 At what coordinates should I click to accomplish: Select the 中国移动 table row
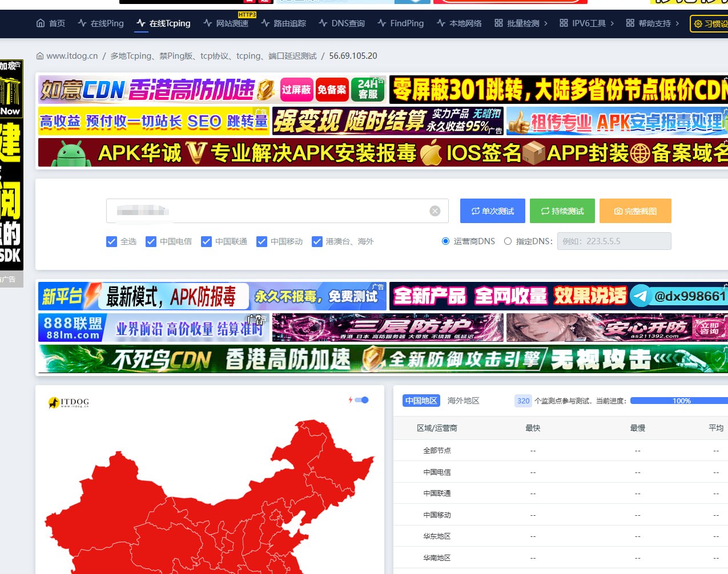[x=561, y=515]
